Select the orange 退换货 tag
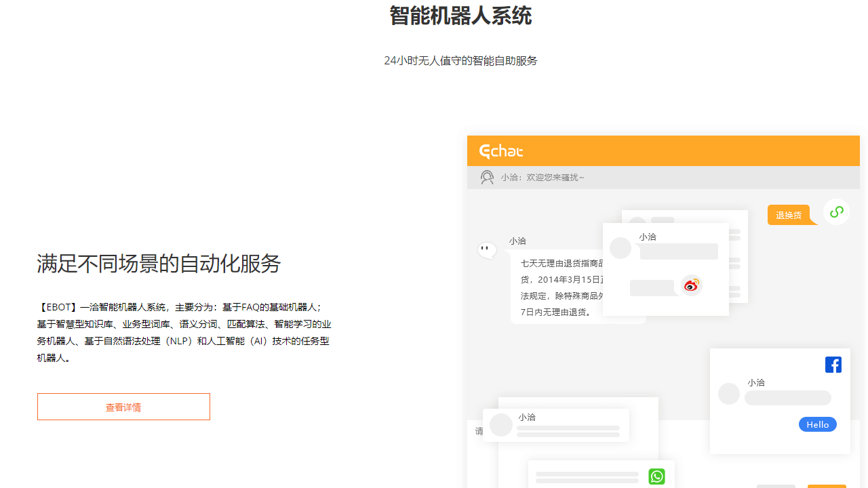The image size is (868, 488). click(789, 214)
